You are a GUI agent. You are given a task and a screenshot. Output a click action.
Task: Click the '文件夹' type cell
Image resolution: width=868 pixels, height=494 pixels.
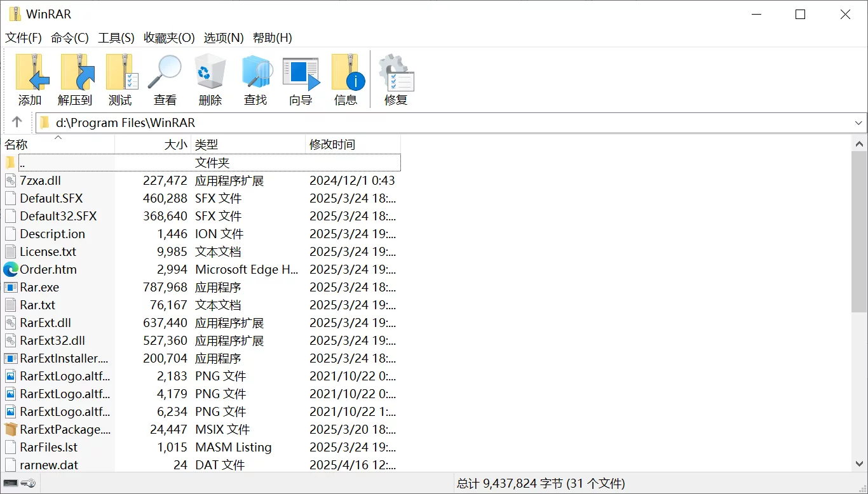click(212, 163)
